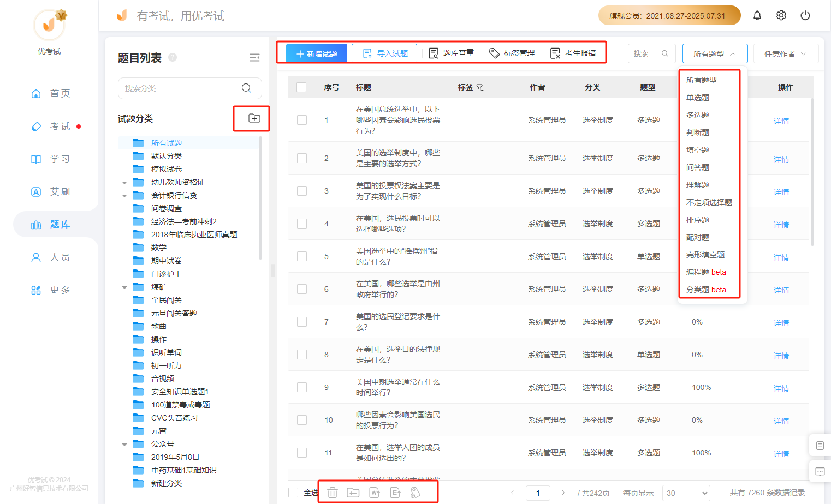The width and height of the screenshot is (831, 504).
Task: Open the per-page 30 dropdown
Action: (686, 493)
